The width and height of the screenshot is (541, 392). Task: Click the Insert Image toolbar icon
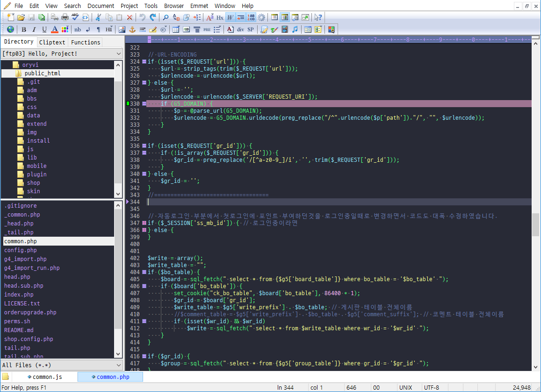click(122, 29)
